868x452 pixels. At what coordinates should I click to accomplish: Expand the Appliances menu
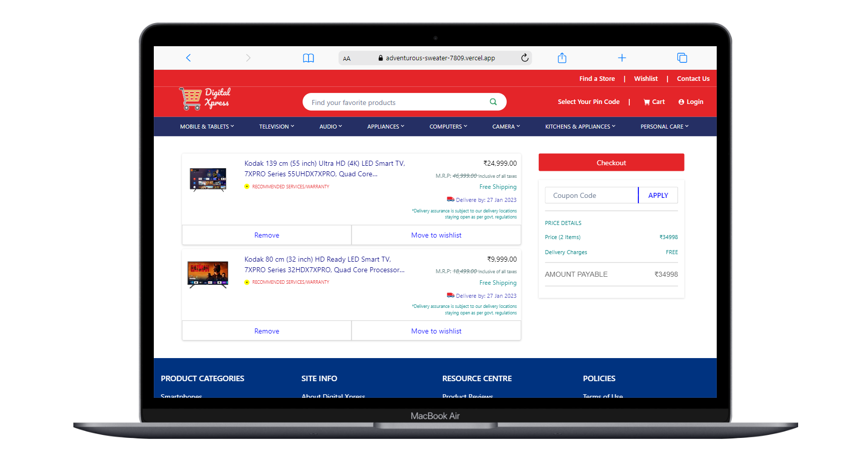pos(385,127)
